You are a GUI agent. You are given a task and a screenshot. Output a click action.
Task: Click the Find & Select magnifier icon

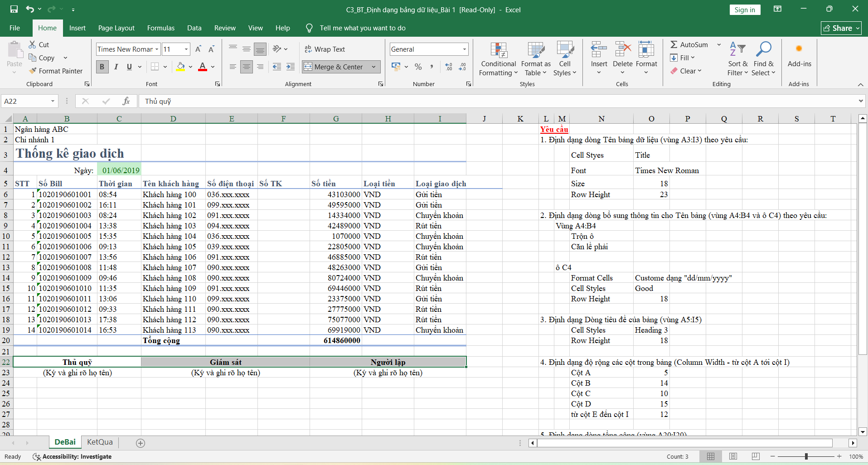click(x=763, y=49)
